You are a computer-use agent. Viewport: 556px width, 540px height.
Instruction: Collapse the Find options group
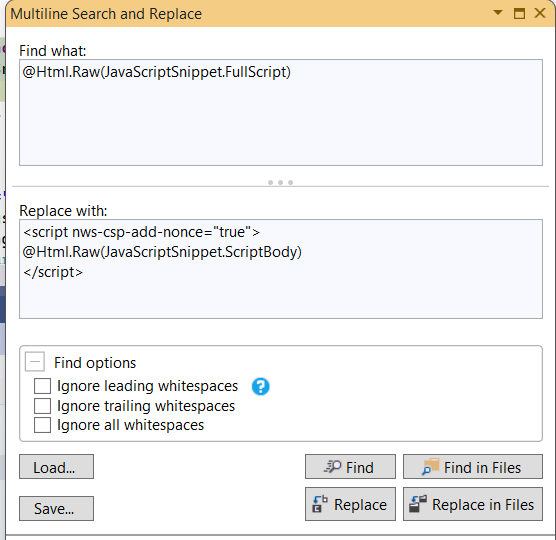pyautogui.click(x=35, y=362)
